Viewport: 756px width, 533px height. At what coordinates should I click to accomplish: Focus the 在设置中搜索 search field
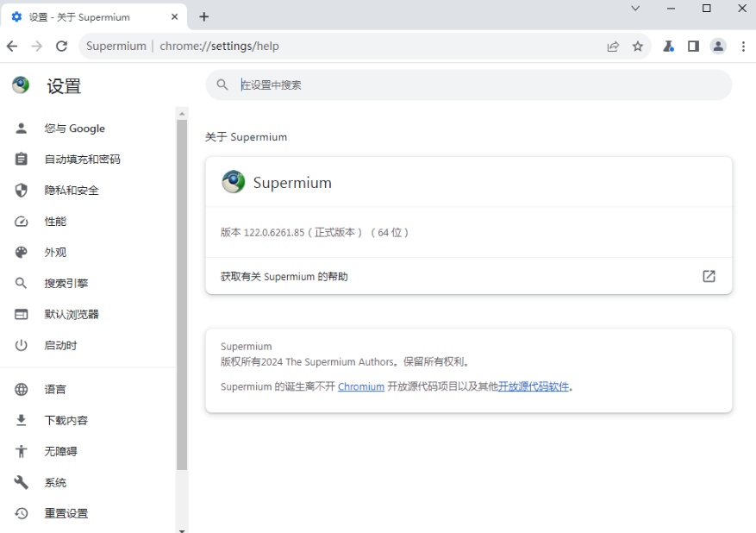pyautogui.click(x=469, y=85)
